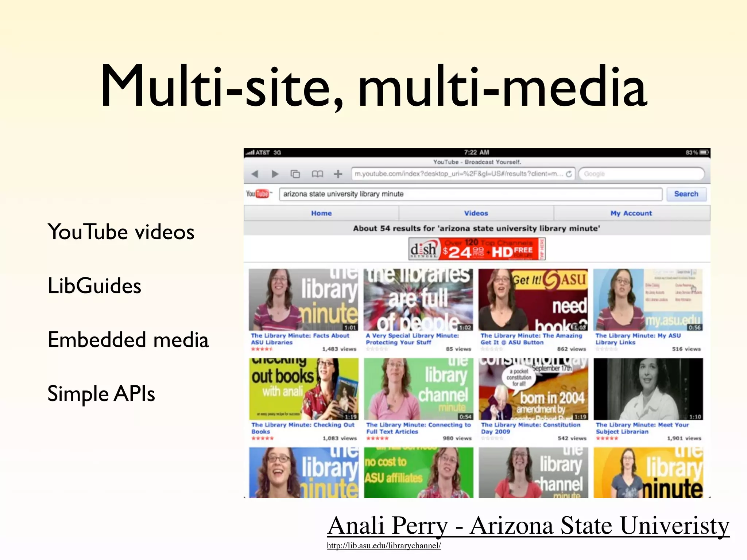Click 'Checking Out Books' title link
747x560 pixels.
point(303,428)
